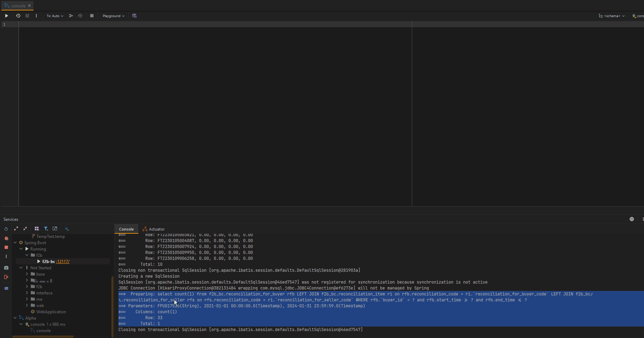Rerun the service with the refresh icon
Screen dimensions: 644x338
6,229
